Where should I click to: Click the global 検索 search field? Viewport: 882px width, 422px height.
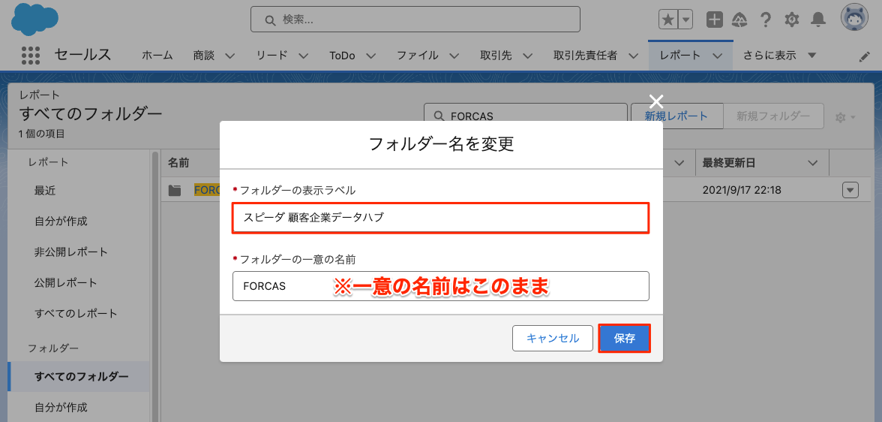tap(415, 19)
